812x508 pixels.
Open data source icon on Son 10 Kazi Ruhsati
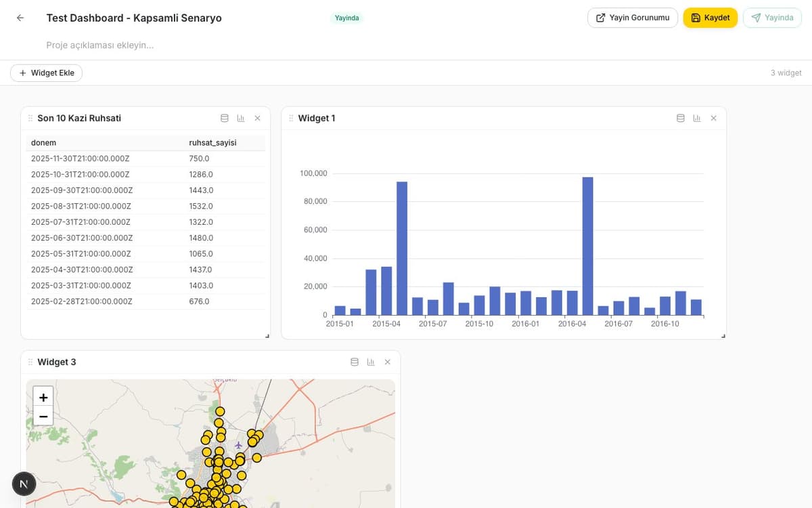225,118
